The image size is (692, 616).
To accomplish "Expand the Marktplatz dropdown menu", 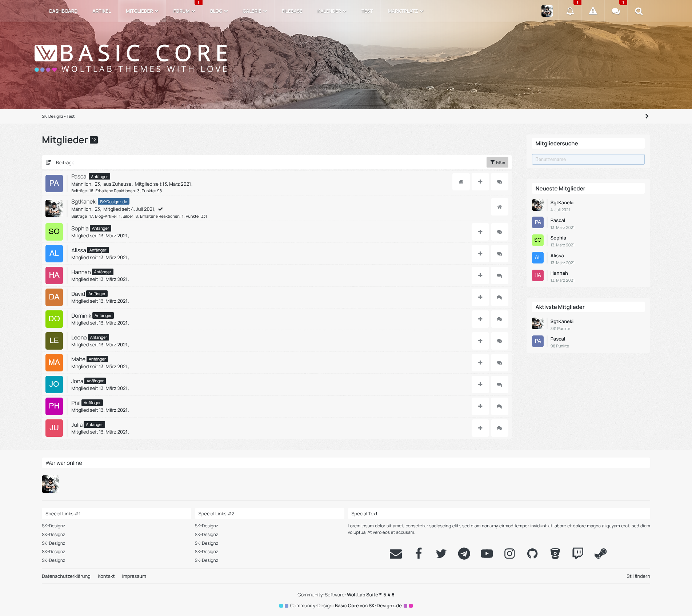I will 405,11.
